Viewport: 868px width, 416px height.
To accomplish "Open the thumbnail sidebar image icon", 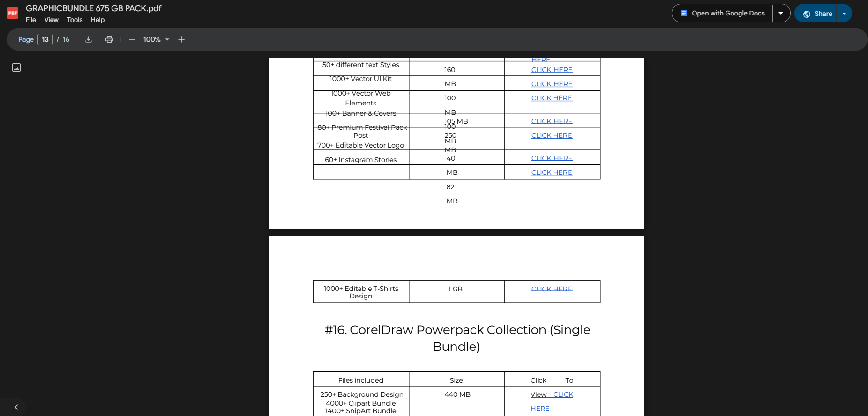I will pyautogui.click(x=16, y=67).
